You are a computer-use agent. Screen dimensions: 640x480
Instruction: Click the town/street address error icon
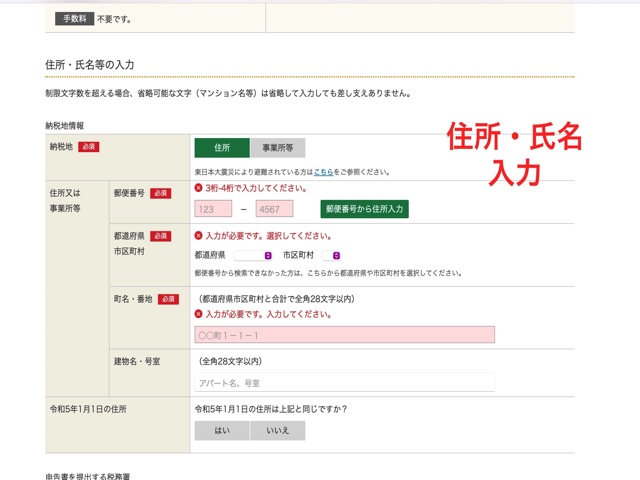(199, 314)
